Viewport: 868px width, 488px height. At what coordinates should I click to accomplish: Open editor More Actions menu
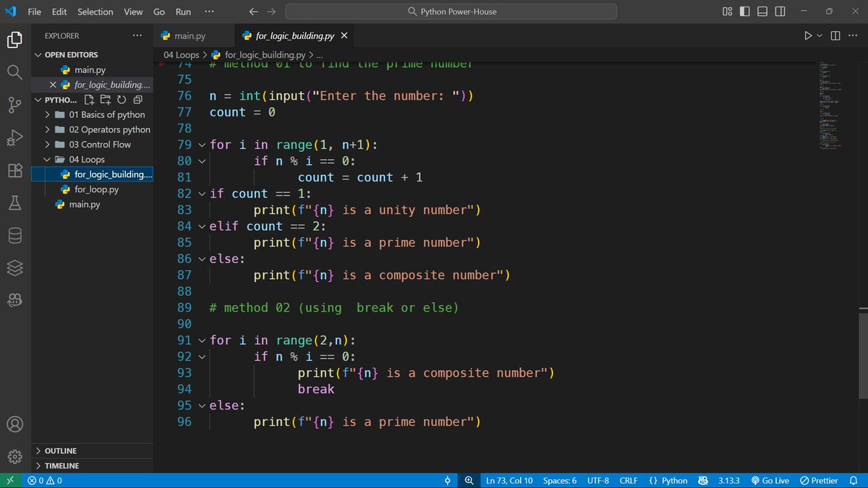853,35
